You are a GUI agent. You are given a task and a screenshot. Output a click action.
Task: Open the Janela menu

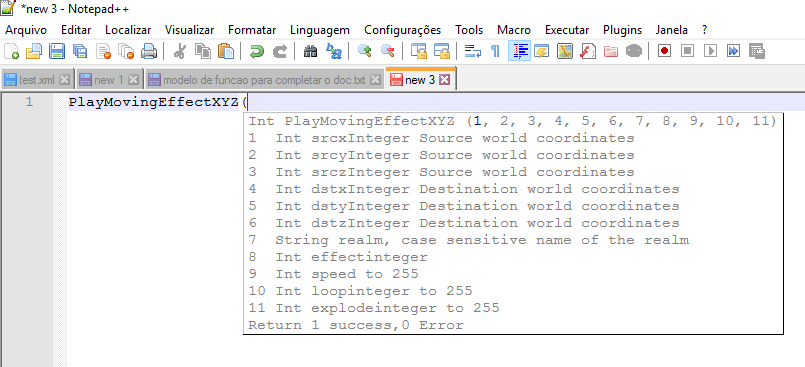click(672, 30)
